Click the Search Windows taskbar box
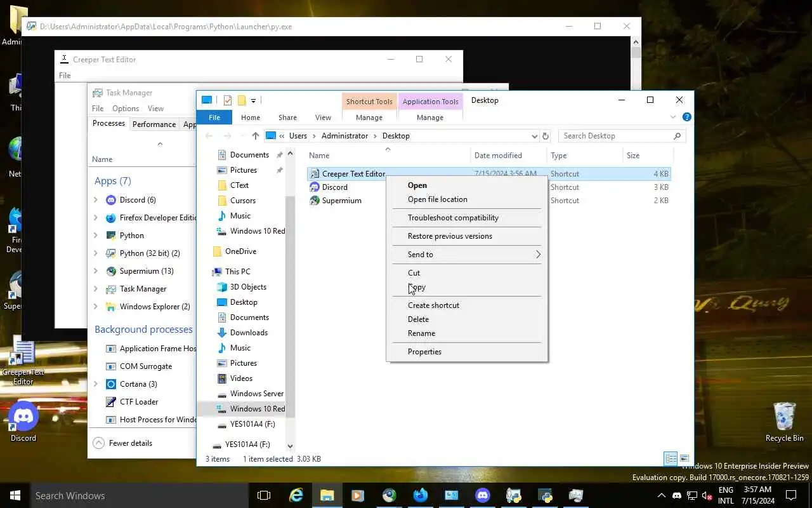The width and height of the screenshot is (812, 508). (x=140, y=495)
